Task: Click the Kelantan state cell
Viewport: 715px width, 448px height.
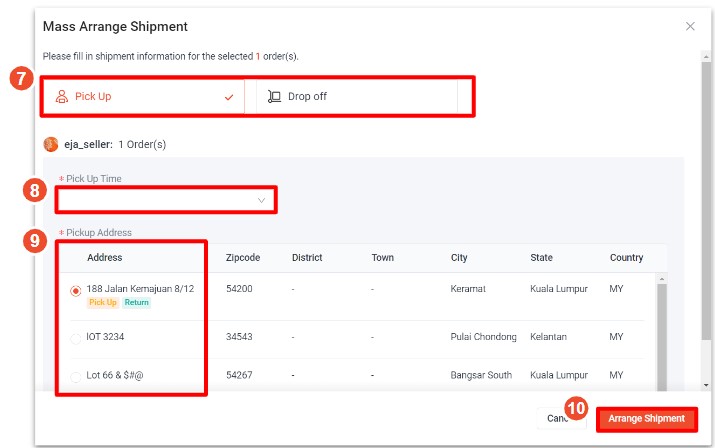Action: (x=548, y=337)
